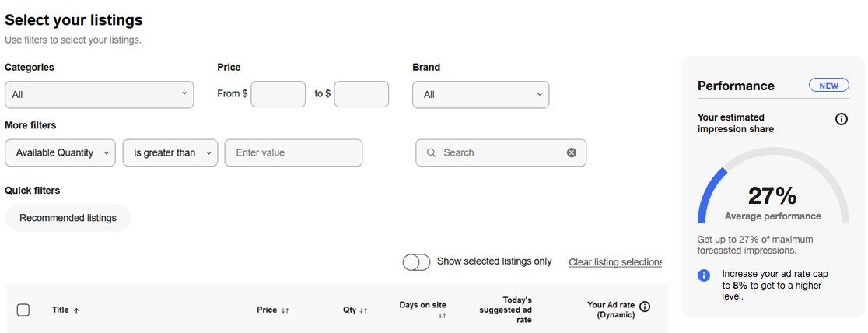The width and height of the screenshot is (868, 333).
Task: Click the blue info icon beside ad rate cap tip
Action: [704, 275]
